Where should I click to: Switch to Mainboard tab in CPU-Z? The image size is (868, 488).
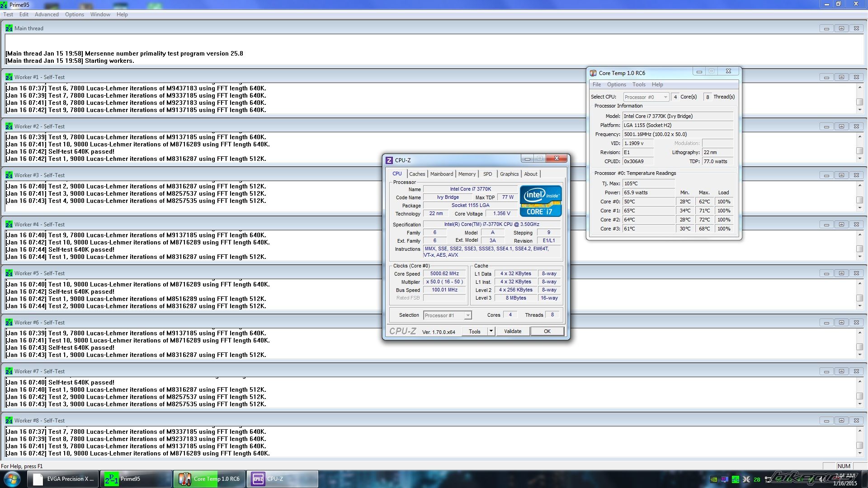pos(442,174)
